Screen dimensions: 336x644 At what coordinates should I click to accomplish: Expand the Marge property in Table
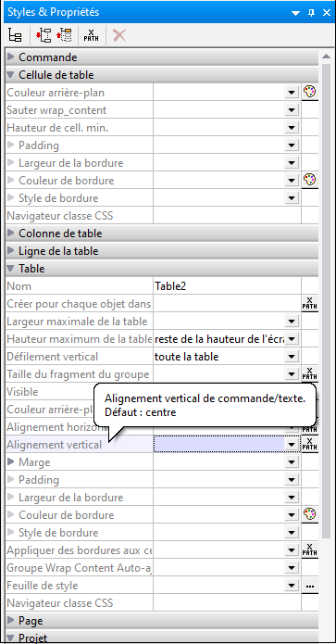pos(11,462)
